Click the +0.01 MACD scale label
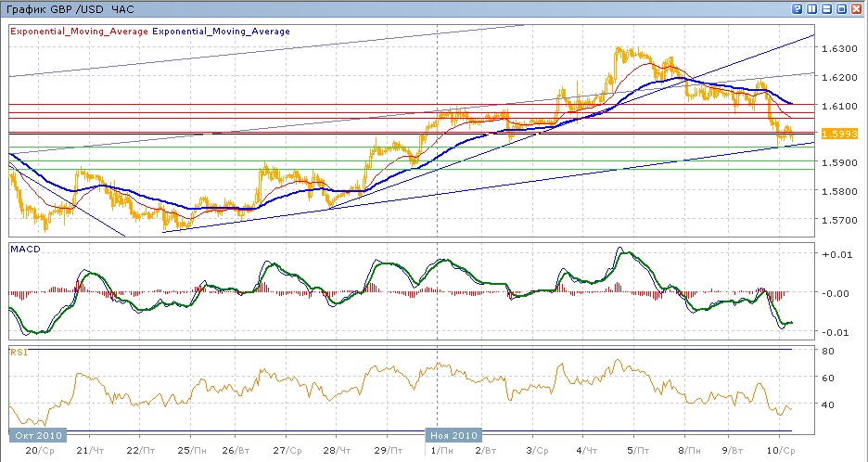 coord(837,253)
